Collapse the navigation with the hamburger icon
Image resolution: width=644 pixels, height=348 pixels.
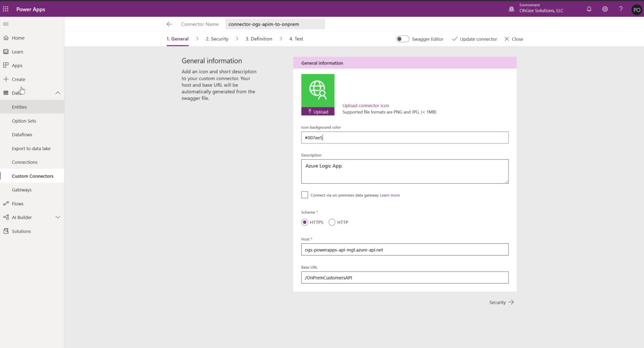point(6,24)
